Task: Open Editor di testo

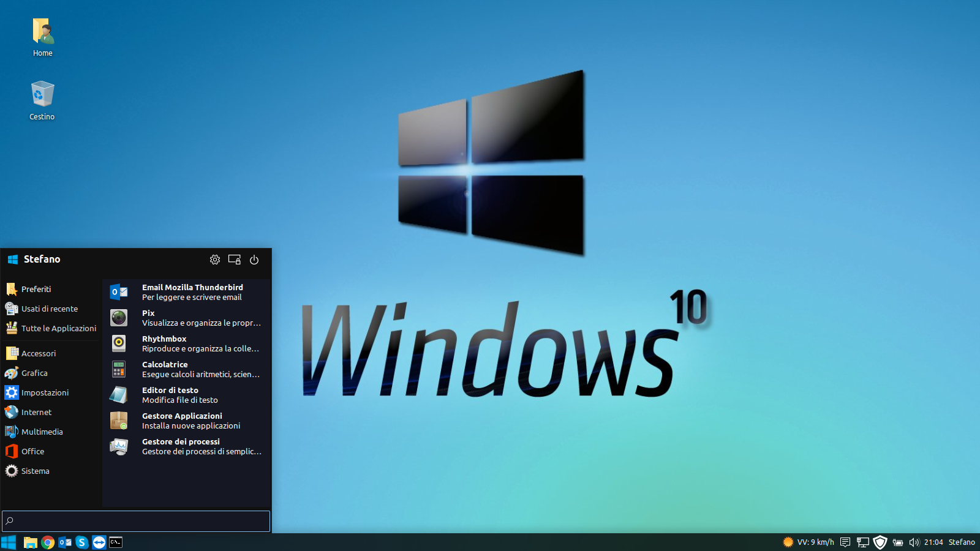Action: (186, 395)
